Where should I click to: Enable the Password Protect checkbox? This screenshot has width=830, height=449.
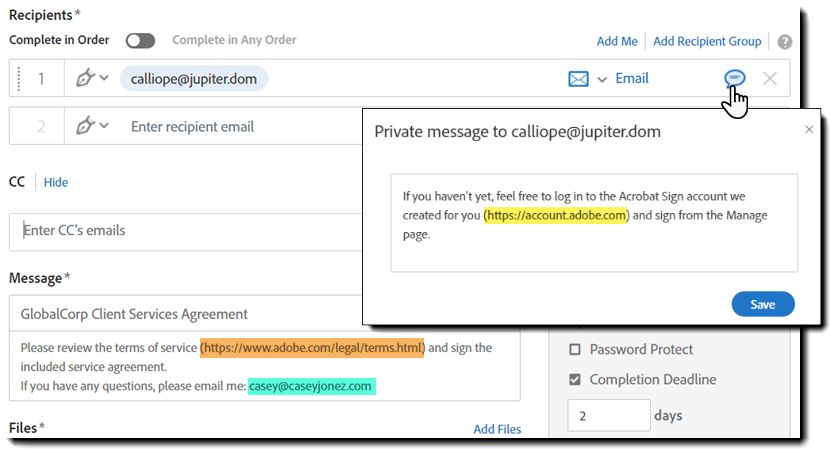pos(575,350)
